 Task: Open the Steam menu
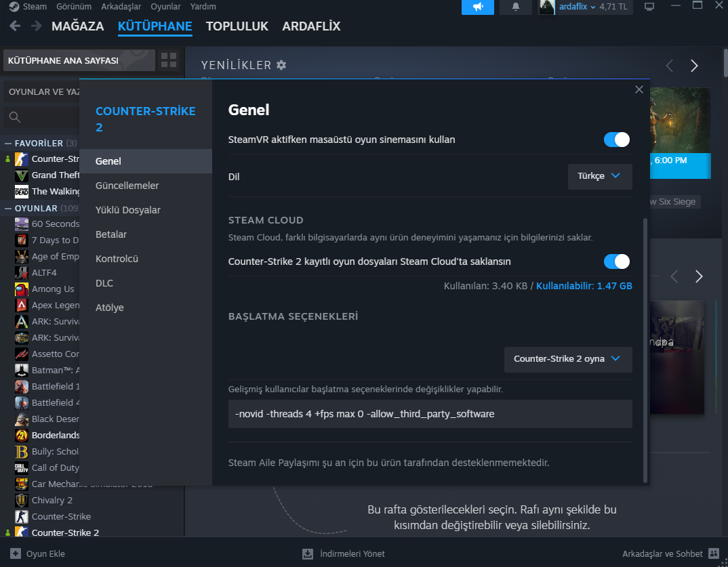pyautogui.click(x=35, y=7)
